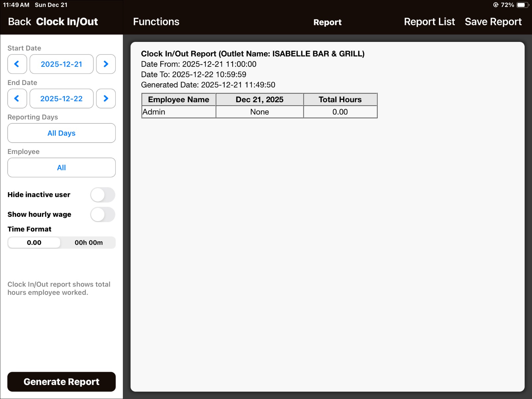The height and width of the screenshot is (399, 532).
Task: Click End Date previous day arrow
Action: click(x=17, y=99)
